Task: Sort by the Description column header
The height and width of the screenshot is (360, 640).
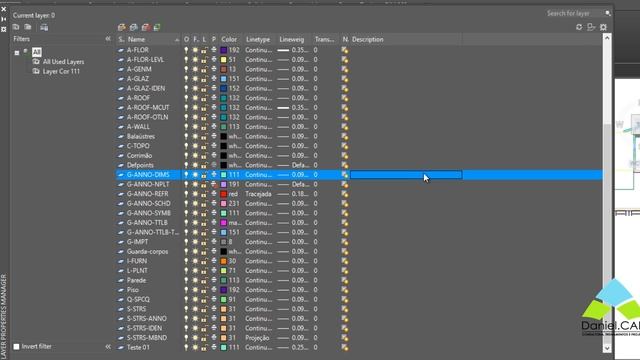Action: 368,40
